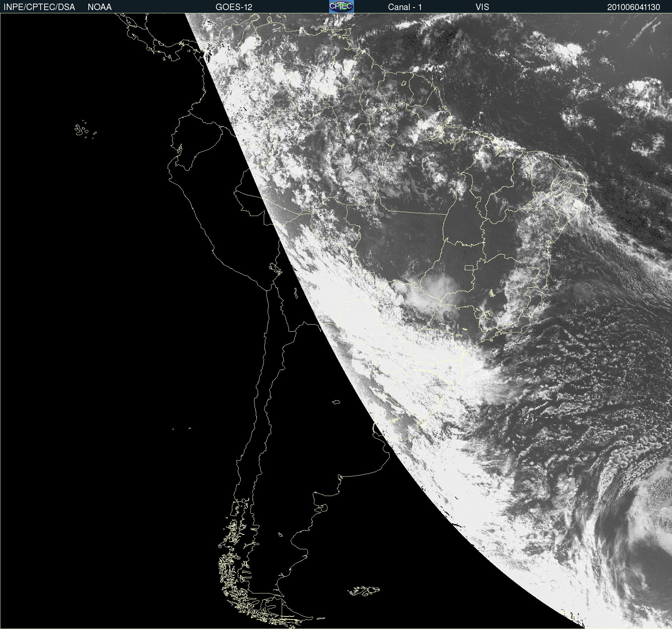Click the GOES-12 satellite label
This screenshot has height=629, width=672.
pos(234,7)
